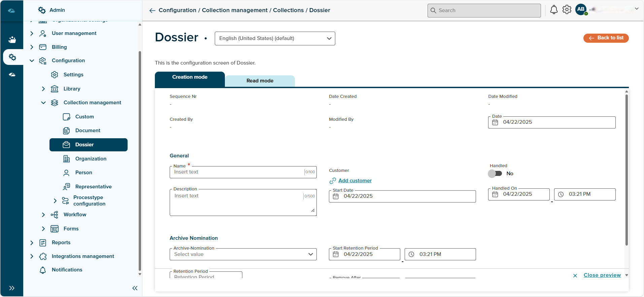Open the language selection dropdown
Image resolution: width=644 pixels, height=297 pixels.
[x=275, y=38]
